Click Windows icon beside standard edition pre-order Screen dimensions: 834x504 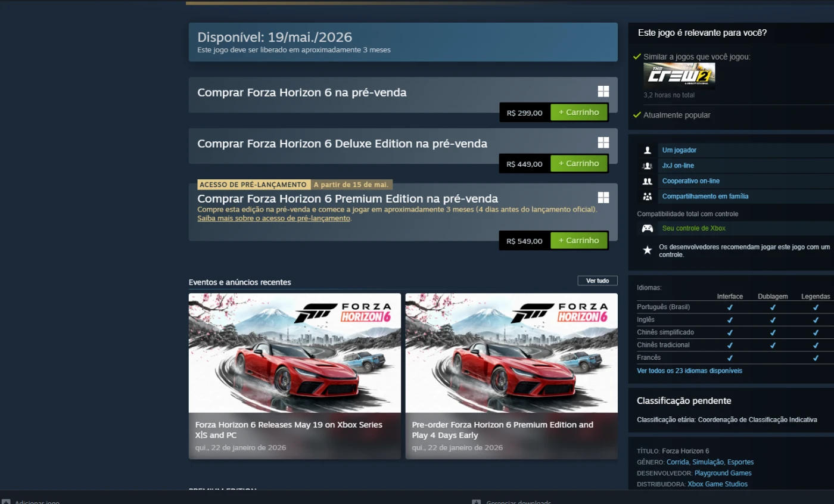pos(603,91)
